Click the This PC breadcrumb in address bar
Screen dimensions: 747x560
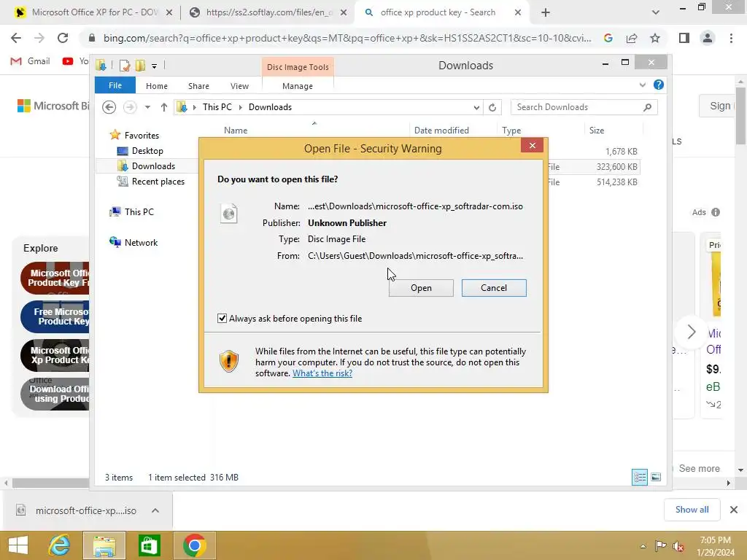point(217,107)
